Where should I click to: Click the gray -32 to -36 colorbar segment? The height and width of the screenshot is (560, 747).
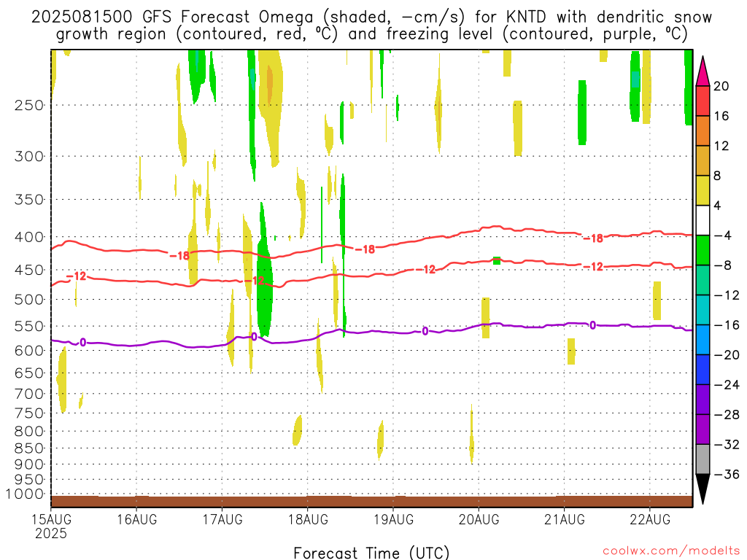[x=703, y=459]
